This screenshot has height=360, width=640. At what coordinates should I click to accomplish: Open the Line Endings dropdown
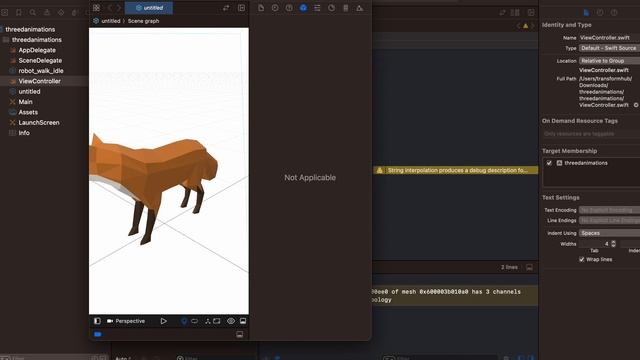609,220
